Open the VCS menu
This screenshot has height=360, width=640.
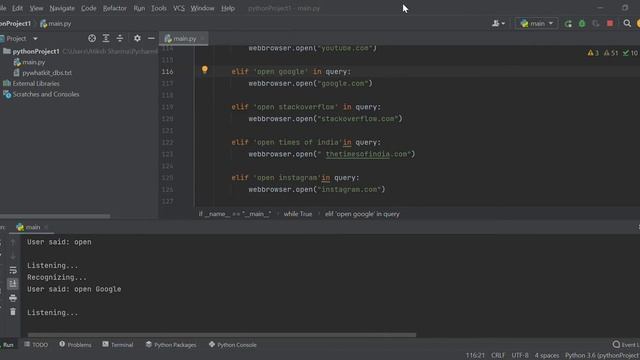point(179,8)
